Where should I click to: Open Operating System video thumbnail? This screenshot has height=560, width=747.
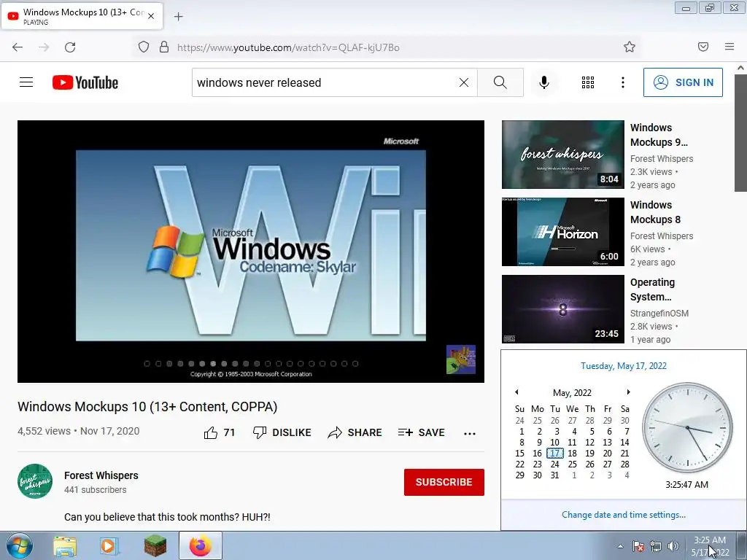tap(562, 308)
